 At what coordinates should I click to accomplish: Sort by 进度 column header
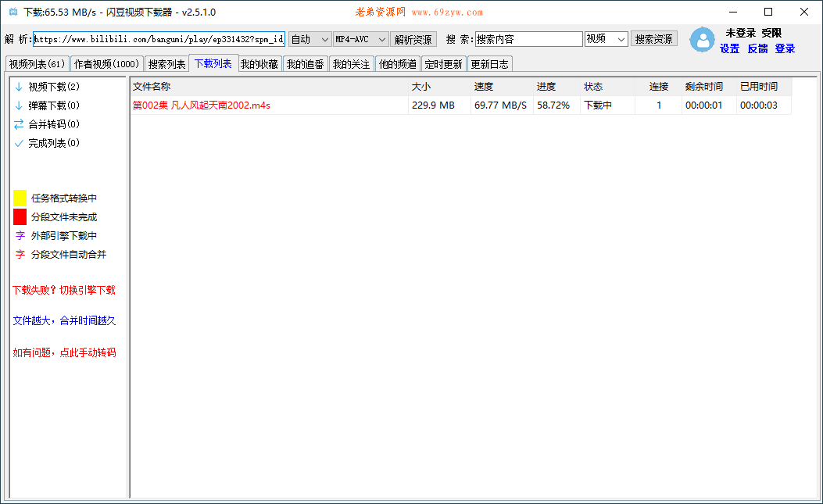click(557, 87)
